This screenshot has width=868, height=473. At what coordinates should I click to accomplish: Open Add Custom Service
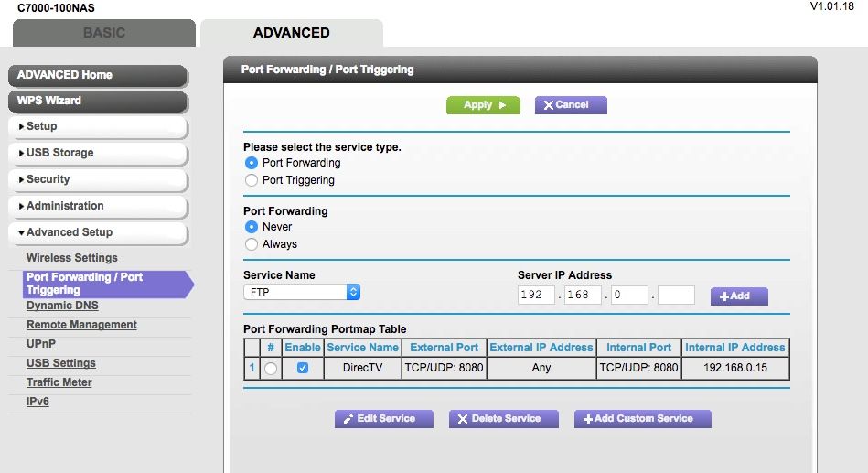coord(642,419)
